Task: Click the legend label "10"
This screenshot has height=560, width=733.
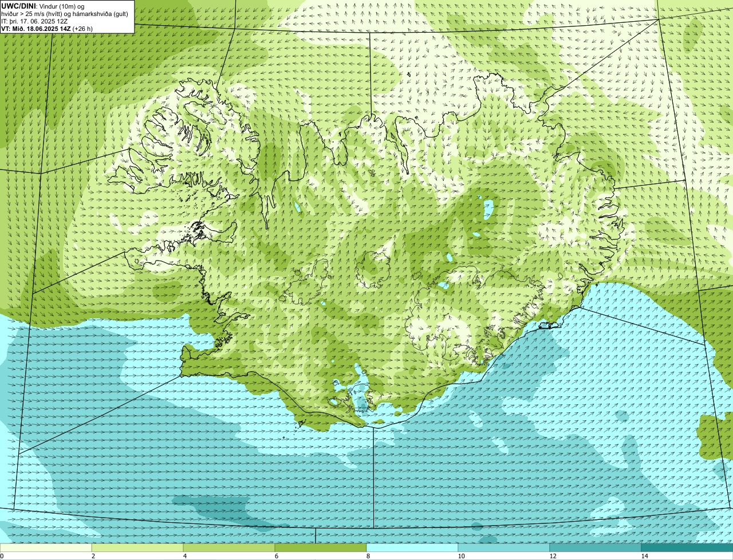Action: tap(461, 556)
